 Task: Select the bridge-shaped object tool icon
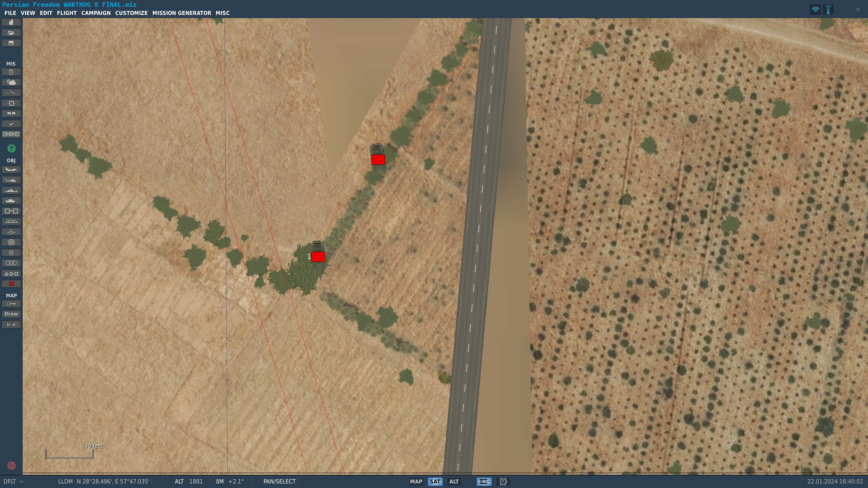click(x=11, y=221)
